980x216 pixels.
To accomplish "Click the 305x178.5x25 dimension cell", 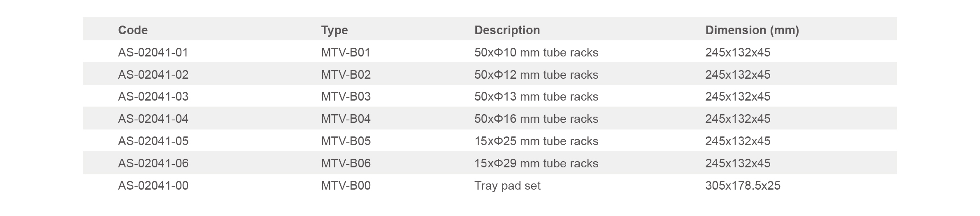I will pos(743,185).
